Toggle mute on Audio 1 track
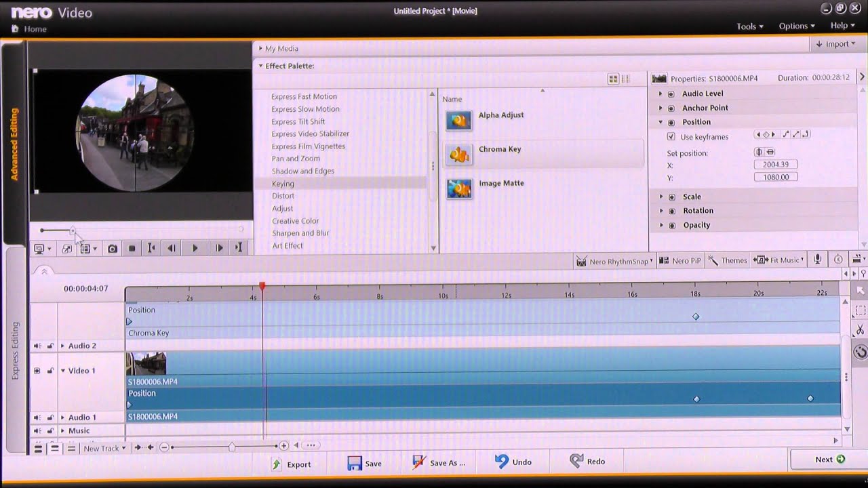868x488 pixels. click(37, 418)
